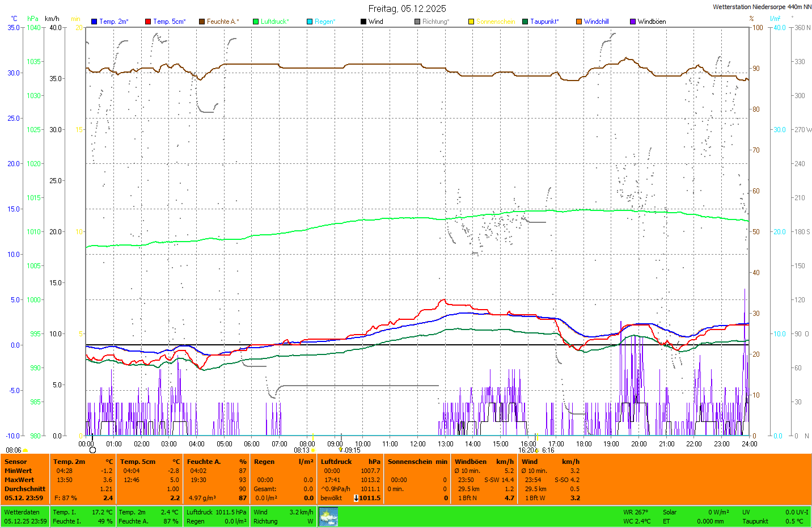Viewport: 812px width, 528px height.
Task: Click the Sonnenschein legend label
Action: point(495,22)
